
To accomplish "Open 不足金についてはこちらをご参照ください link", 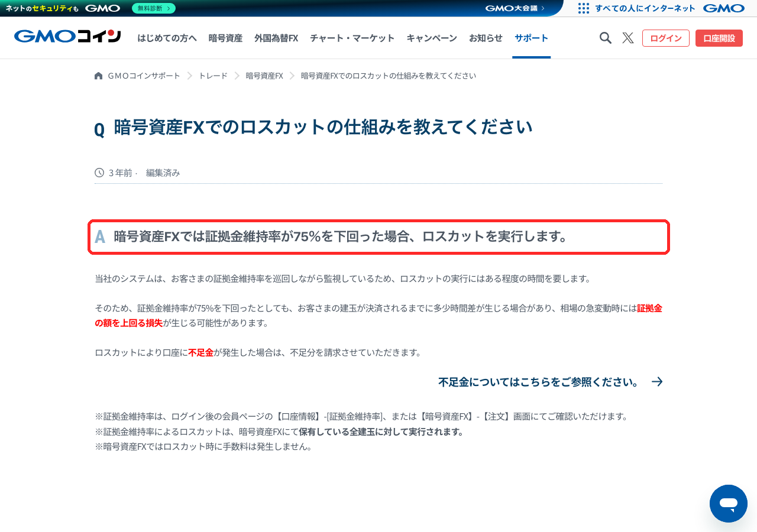I will 539,382.
